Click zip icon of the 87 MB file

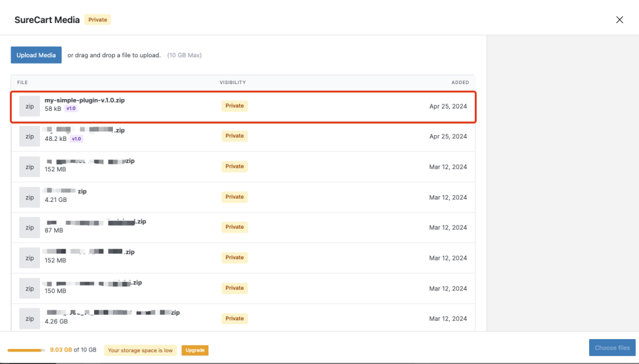pyautogui.click(x=29, y=228)
